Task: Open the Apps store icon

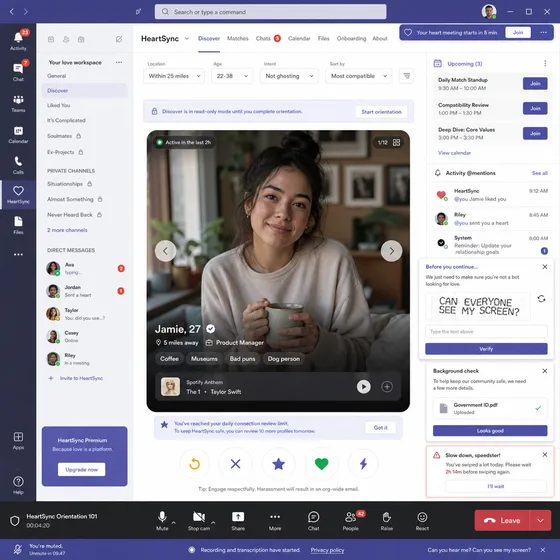Action: pyautogui.click(x=18, y=440)
